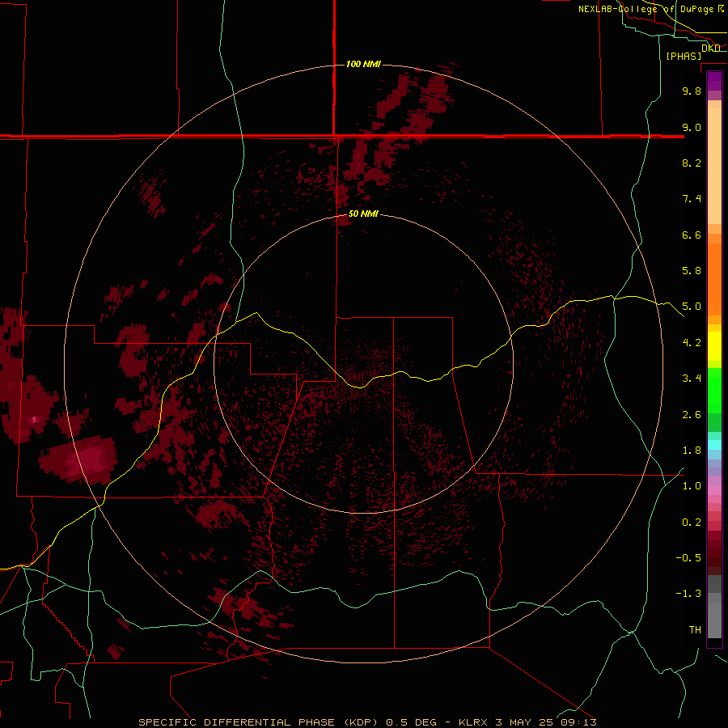Click the purple swatch atop the color bar
Image resolution: width=728 pixels, height=728 pixels.
pyautogui.click(x=714, y=81)
